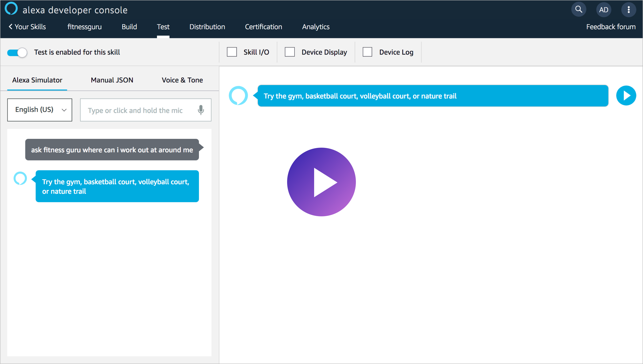Go to the Certification tab
The width and height of the screenshot is (643, 364).
click(x=263, y=27)
